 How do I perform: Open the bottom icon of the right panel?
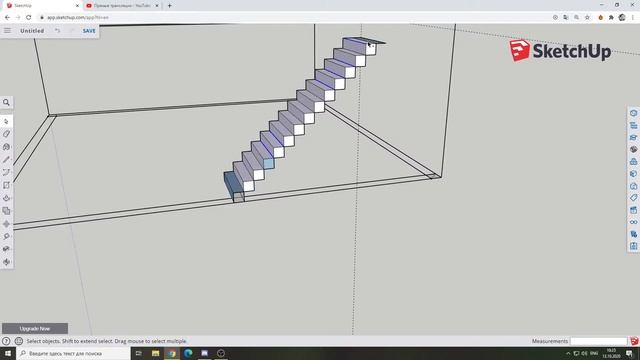(633, 246)
